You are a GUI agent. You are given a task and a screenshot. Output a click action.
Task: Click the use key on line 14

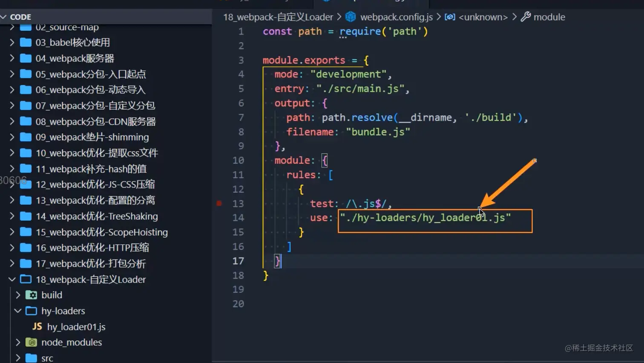319,217
